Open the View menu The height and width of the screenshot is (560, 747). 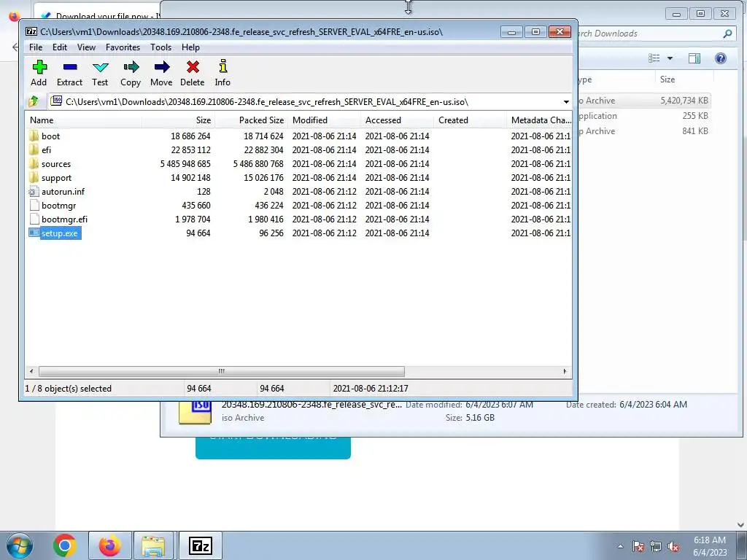point(86,47)
